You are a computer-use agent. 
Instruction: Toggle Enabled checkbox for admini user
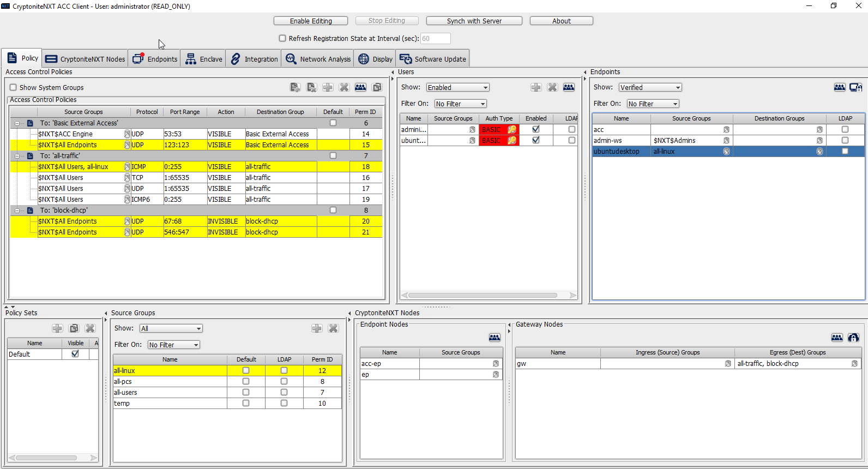(x=536, y=129)
